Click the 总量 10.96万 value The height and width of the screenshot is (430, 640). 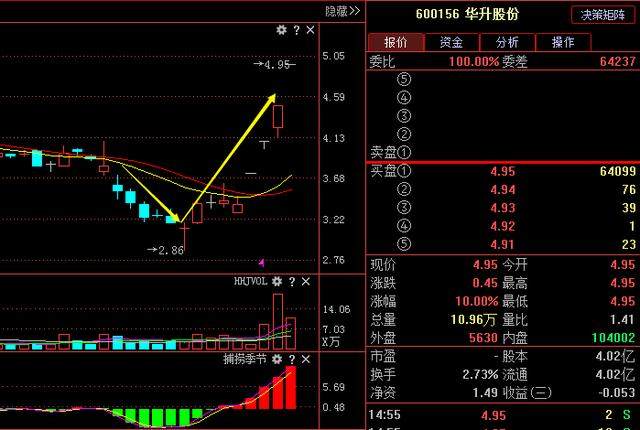[473, 319]
